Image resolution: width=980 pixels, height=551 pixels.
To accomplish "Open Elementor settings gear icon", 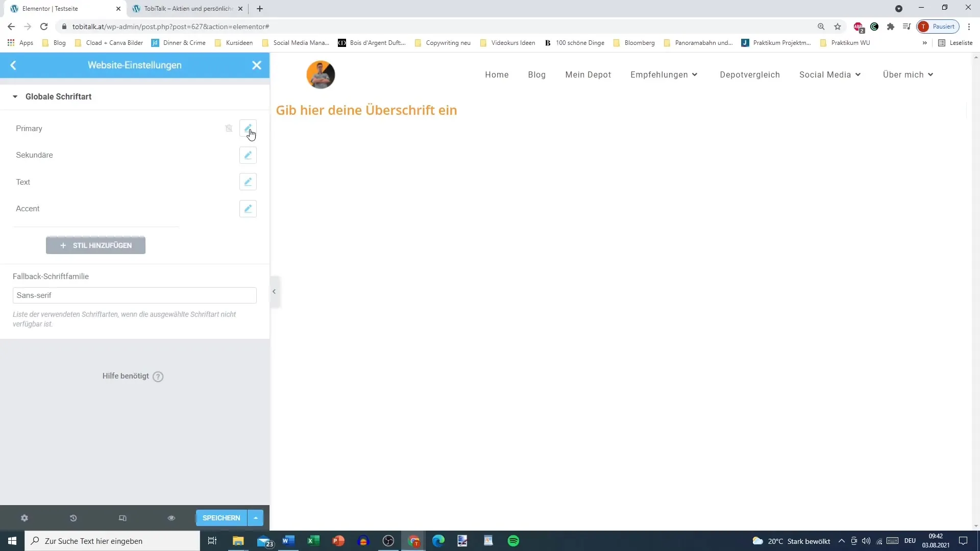I will coord(24,518).
